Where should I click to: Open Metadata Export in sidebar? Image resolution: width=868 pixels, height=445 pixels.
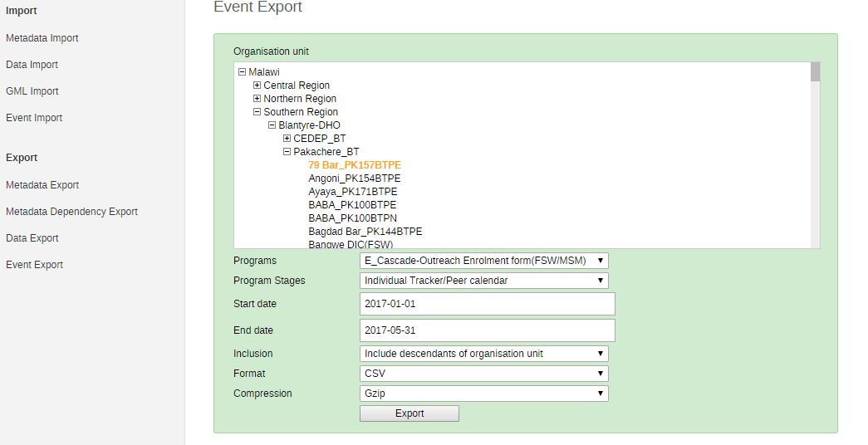[x=42, y=185]
